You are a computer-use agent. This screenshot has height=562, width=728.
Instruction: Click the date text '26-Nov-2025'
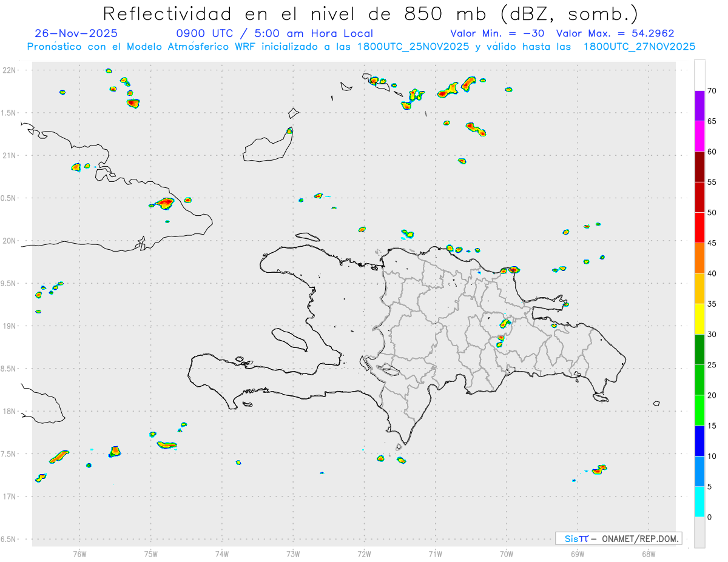coord(76,33)
